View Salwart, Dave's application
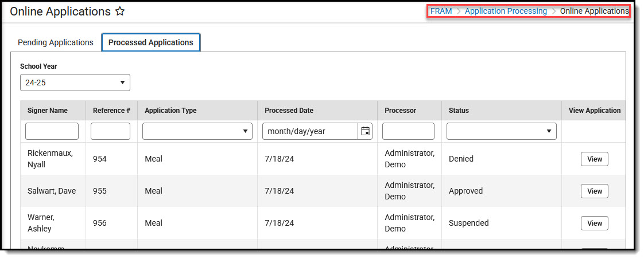Image resolution: width=644 pixels, height=259 pixels. click(x=594, y=191)
